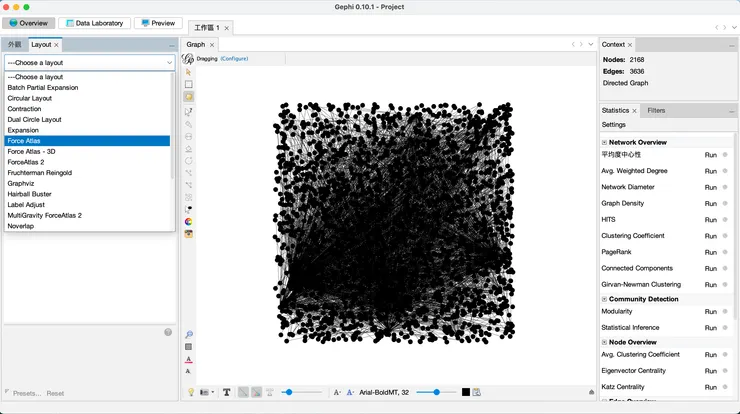Minimize the Context panel group

click(732, 45)
